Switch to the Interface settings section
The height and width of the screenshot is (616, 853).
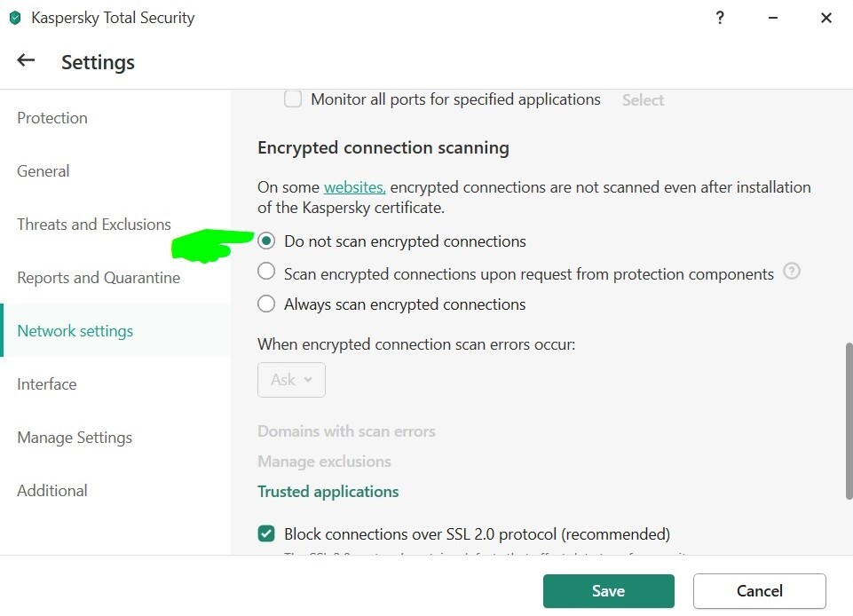(47, 384)
